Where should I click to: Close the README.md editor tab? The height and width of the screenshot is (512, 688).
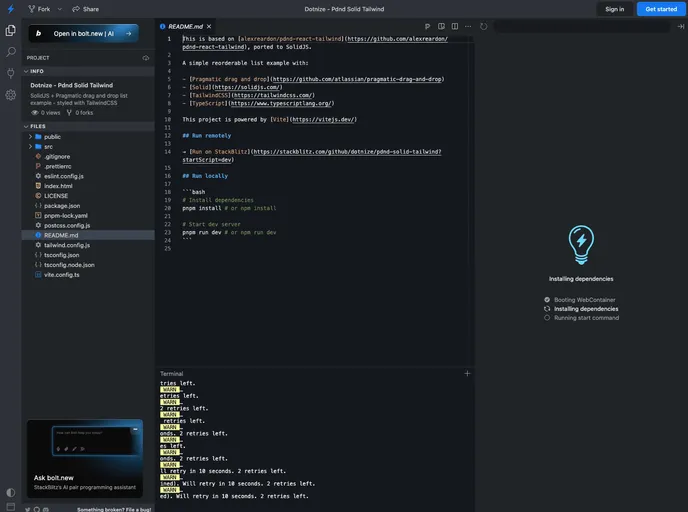tap(209, 26)
